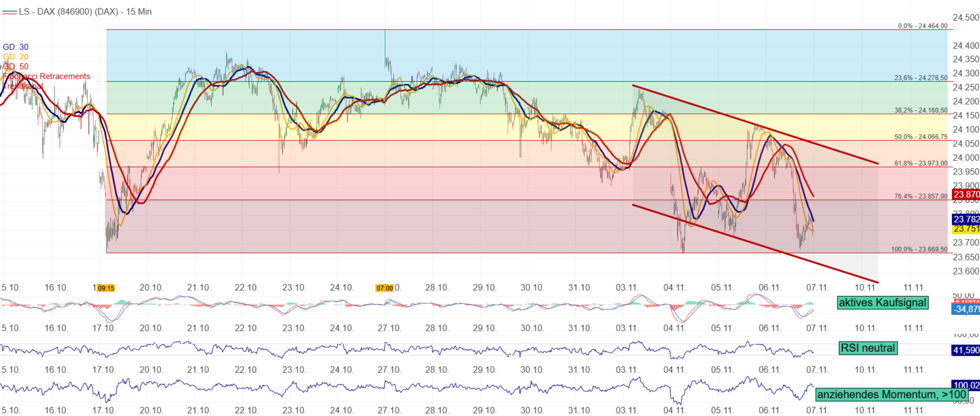Screen dimensions: 980x416
Task: Click the LS - DAX 15 Min chart title
Action: [x=85, y=12]
